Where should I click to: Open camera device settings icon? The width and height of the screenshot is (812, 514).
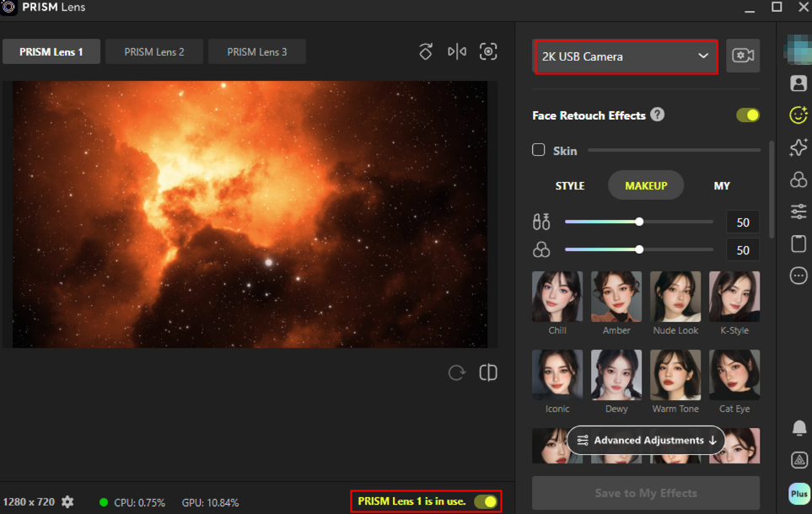[743, 56]
